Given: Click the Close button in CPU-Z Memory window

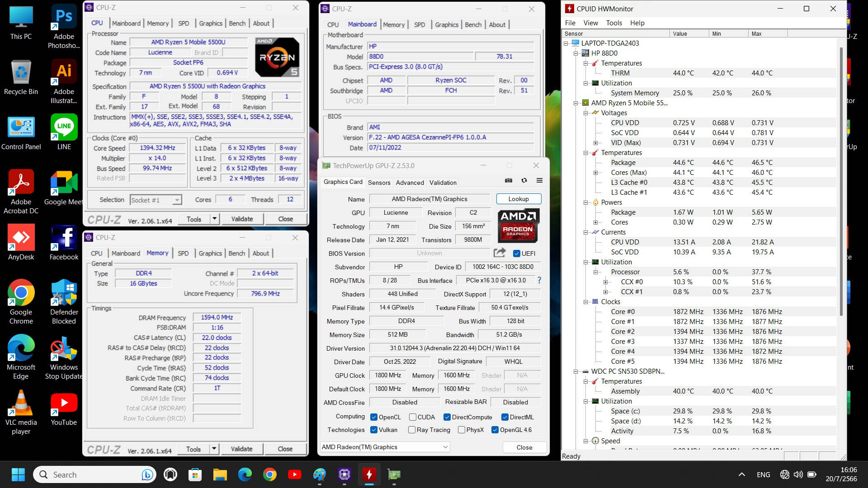Looking at the screenshot, I should coord(285,449).
